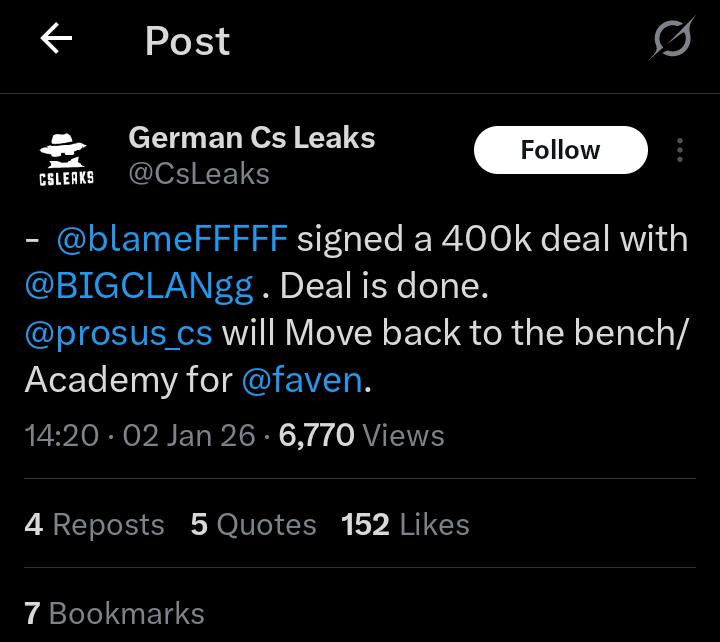Open the @blameFFFFF mention
The height and width of the screenshot is (642, 720).
point(172,240)
